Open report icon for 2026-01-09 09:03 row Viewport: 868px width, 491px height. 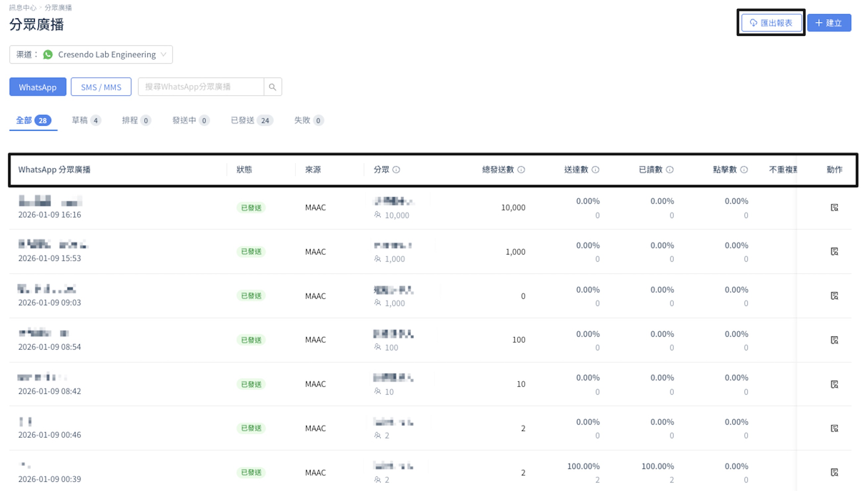click(x=834, y=296)
